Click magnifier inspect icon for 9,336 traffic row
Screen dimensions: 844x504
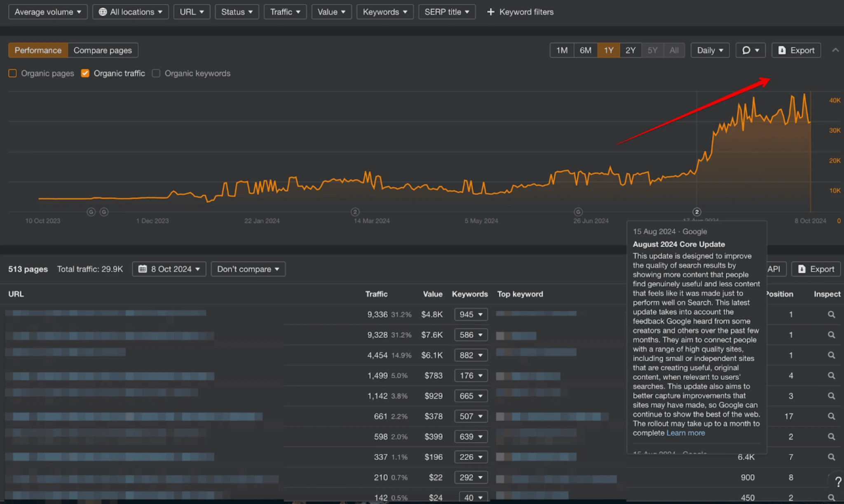pyautogui.click(x=831, y=314)
